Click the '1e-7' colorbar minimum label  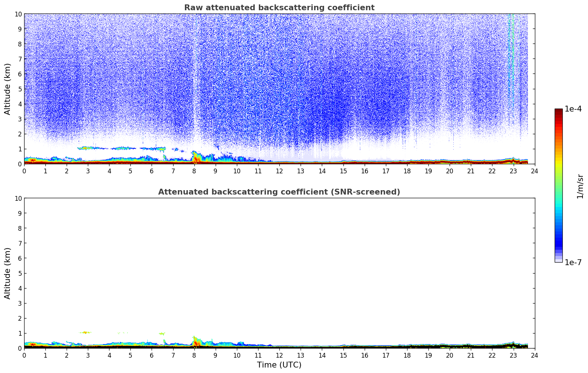point(573,262)
